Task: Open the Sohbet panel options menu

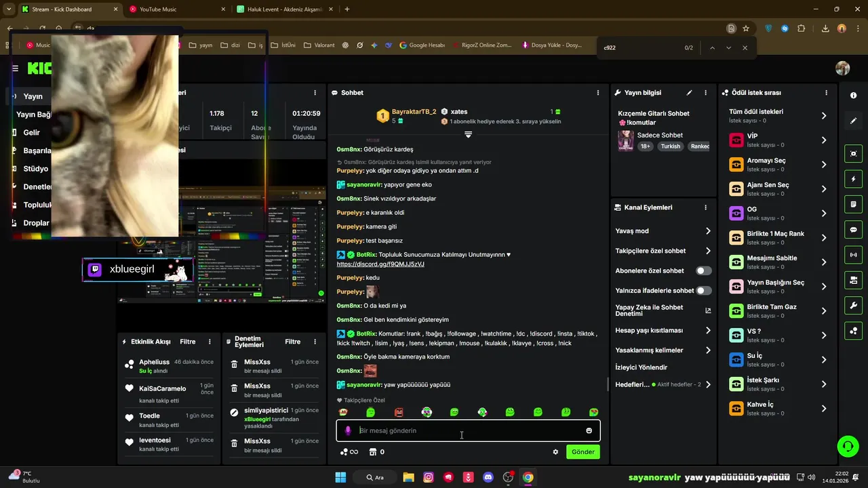Action: click(597, 93)
